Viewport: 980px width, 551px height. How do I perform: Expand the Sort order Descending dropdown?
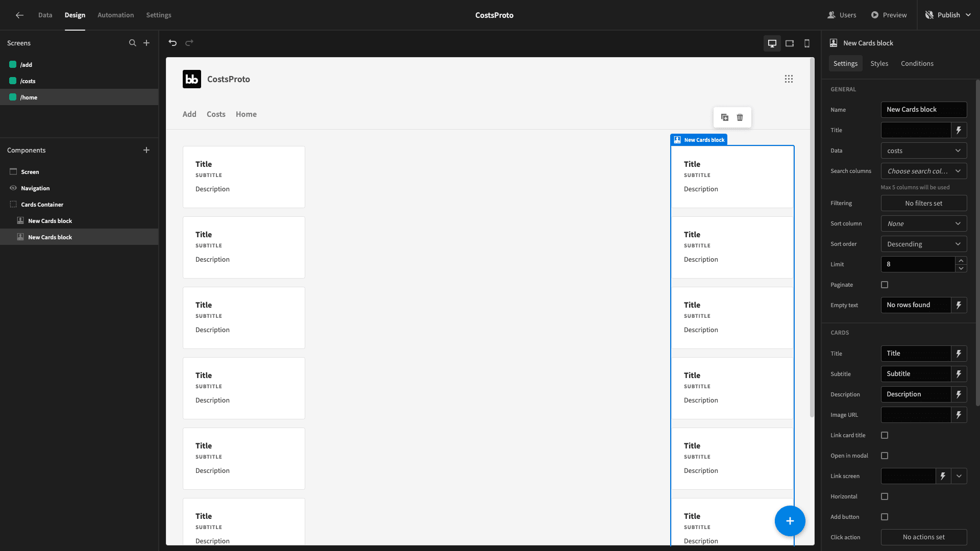pos(923,244)
